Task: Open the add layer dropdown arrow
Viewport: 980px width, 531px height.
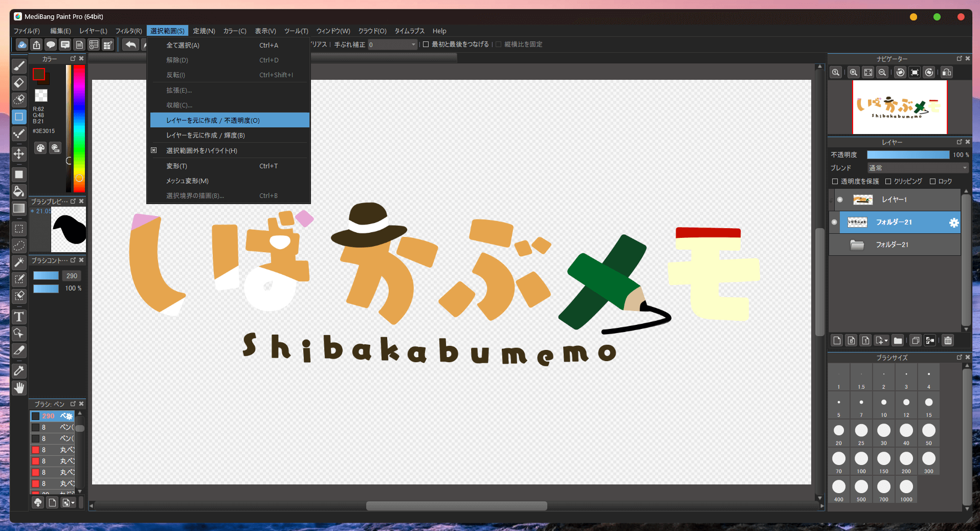Action: (x=886, y=340)
